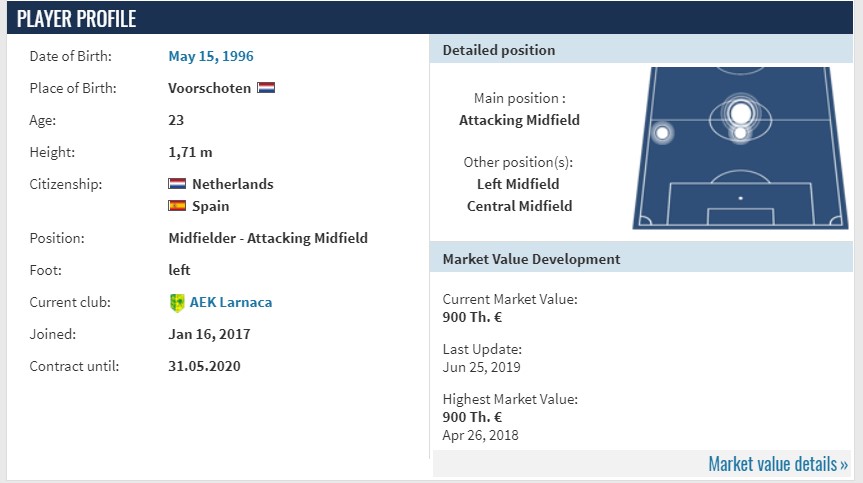The image size is (863, 483).
Task: Open the AEK Larnaca club link
Action: [x=231, y=302]
